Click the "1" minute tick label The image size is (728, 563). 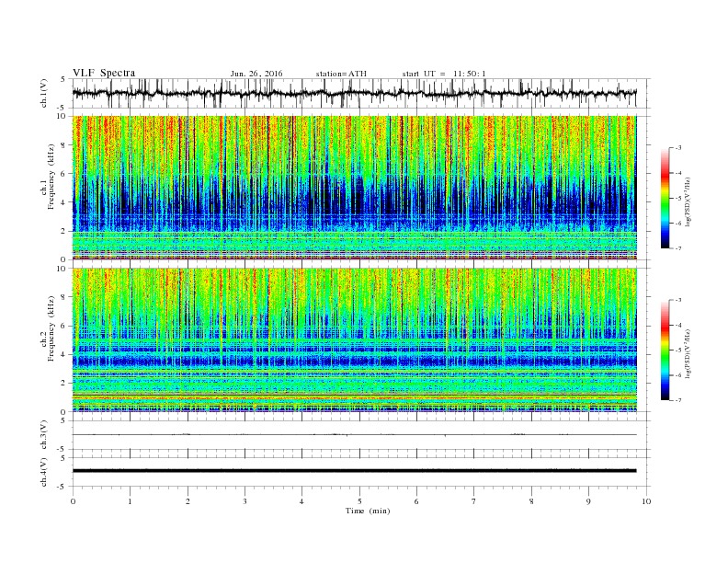(130, 501)
